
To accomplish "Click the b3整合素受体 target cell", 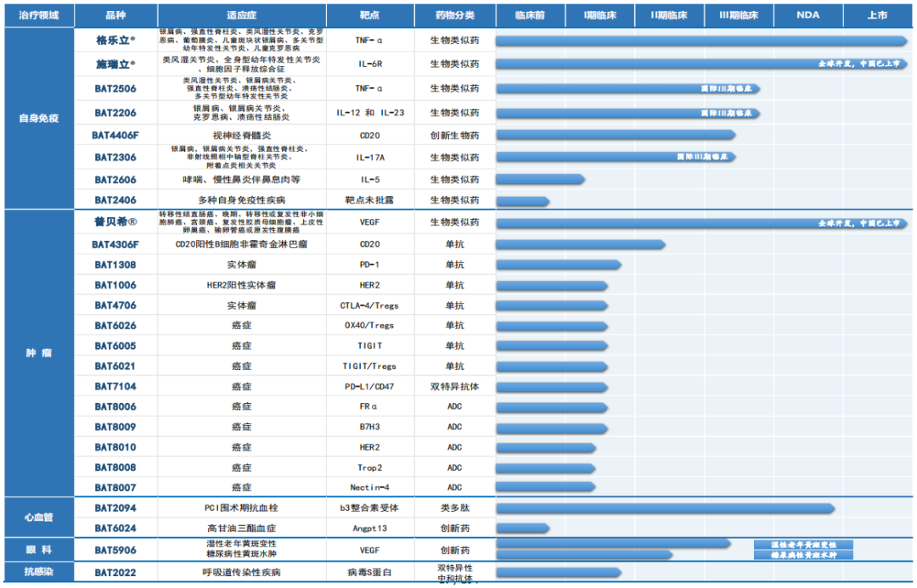I will [370, 508].
